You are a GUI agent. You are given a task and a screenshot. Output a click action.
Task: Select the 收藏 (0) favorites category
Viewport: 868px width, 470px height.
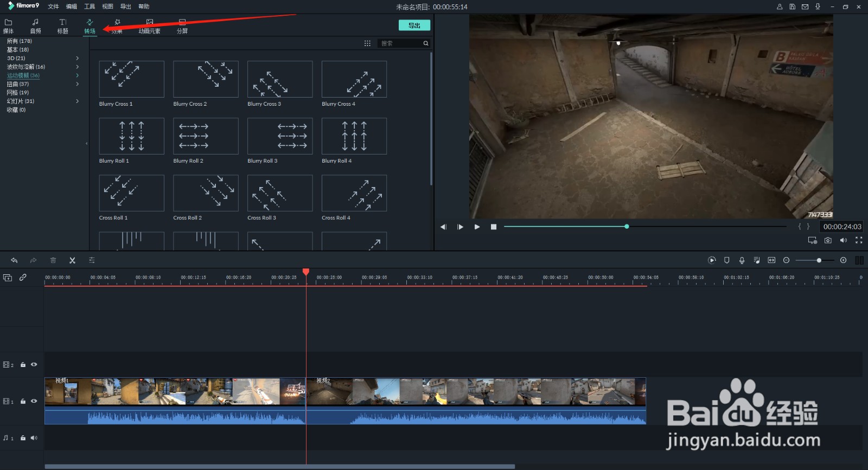[x=16, y=110]
